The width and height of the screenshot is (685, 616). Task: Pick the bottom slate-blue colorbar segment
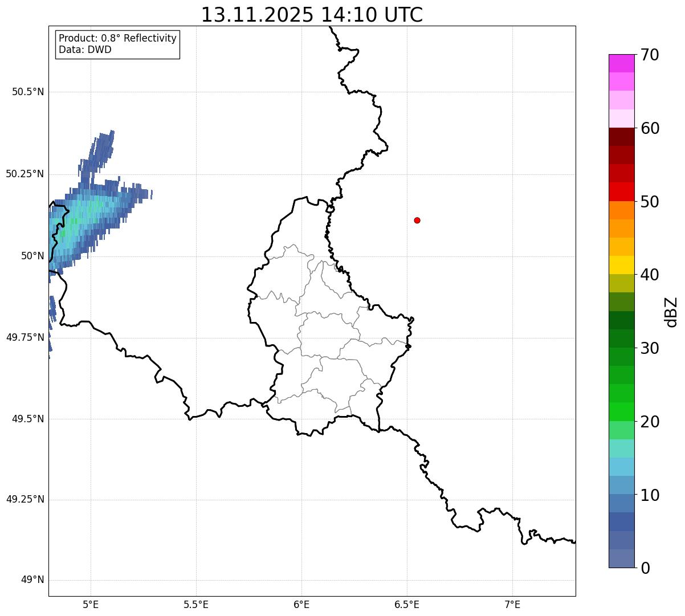[621, 558]
